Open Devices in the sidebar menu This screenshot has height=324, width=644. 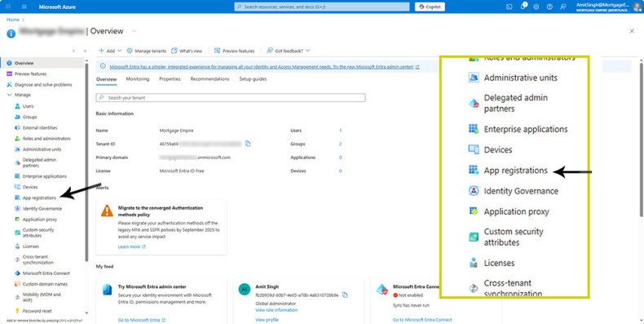pos(30,187)
